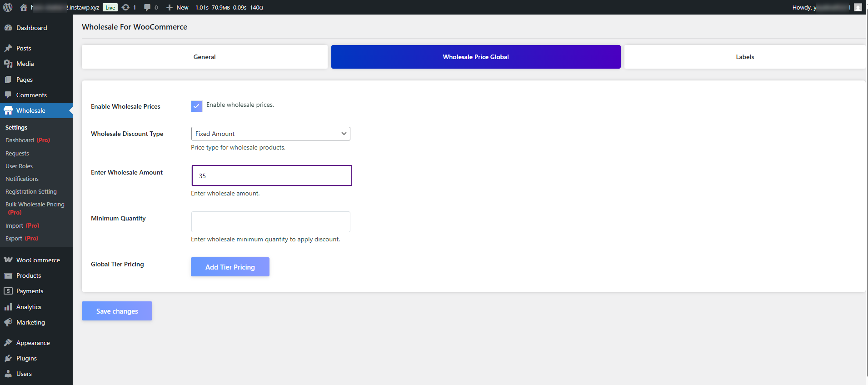The height and width of the screenshot is (385, 868).
Task: Click the Save changes button
Action: click(x=117, y=311)
